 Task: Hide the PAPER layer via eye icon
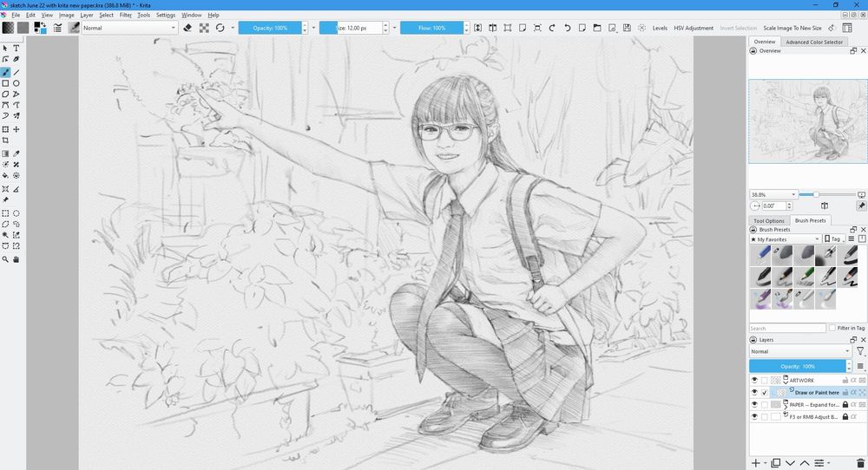(x=754, y=405)
